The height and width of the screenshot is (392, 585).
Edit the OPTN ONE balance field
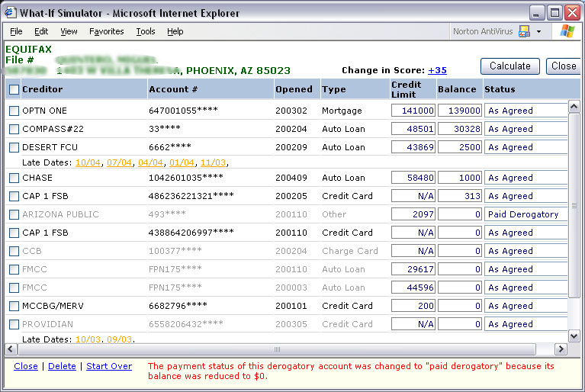(x=460, y=111)
